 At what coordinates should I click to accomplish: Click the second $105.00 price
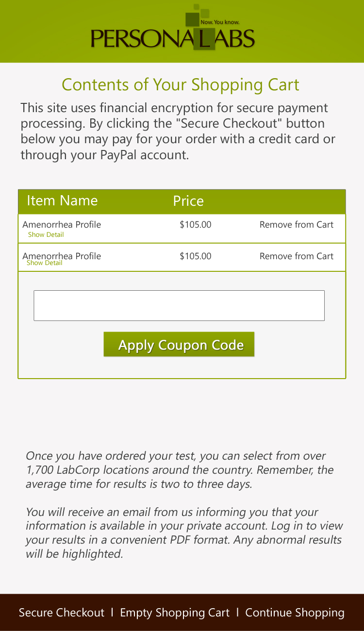[x=196, y=256]
